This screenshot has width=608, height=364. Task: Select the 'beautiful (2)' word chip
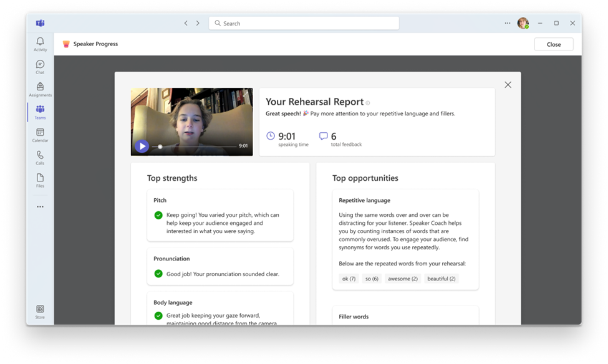[442, 279]
